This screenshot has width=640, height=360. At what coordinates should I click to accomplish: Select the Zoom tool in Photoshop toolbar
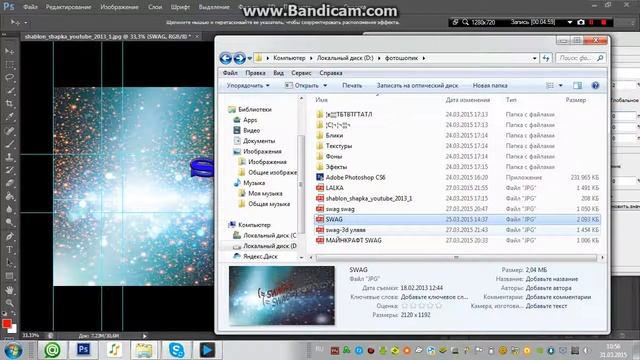tap(9, 303)
